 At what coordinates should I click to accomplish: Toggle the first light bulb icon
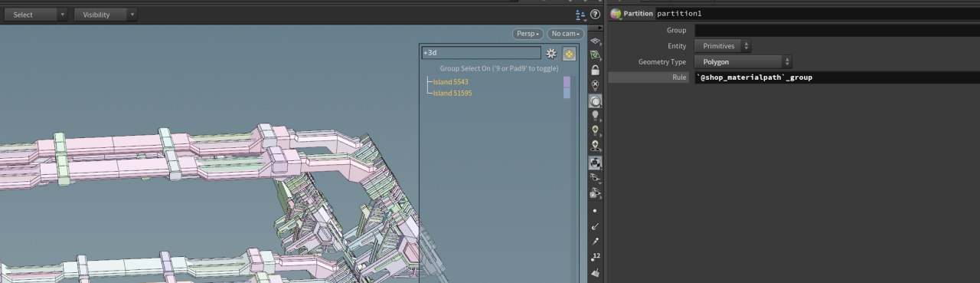click(x=596, y=116)
